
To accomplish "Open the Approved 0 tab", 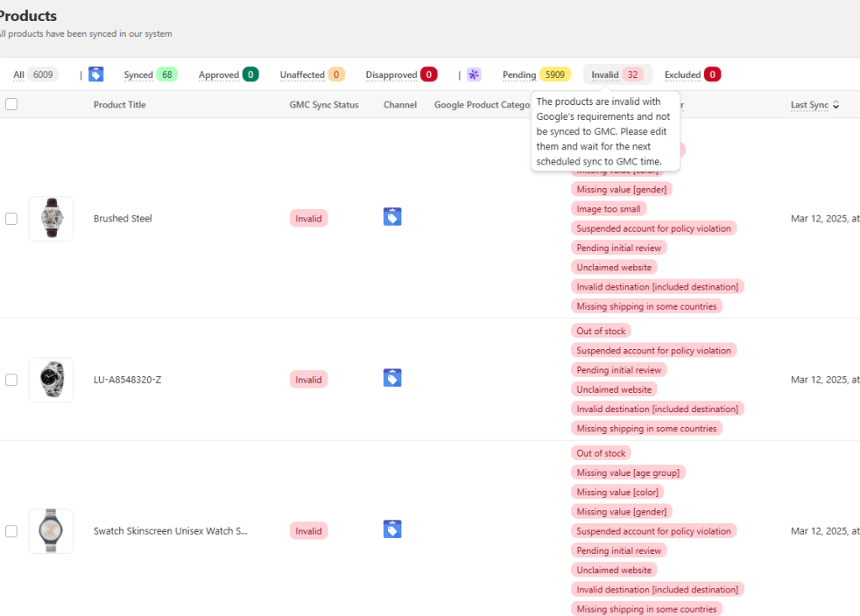I will [228, 75].
